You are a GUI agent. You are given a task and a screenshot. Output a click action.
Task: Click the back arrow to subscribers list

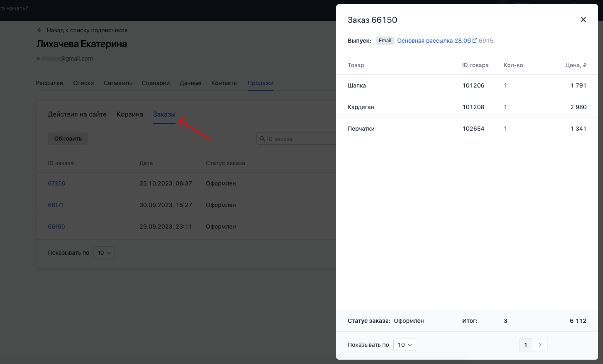click(x=40, y=30)
